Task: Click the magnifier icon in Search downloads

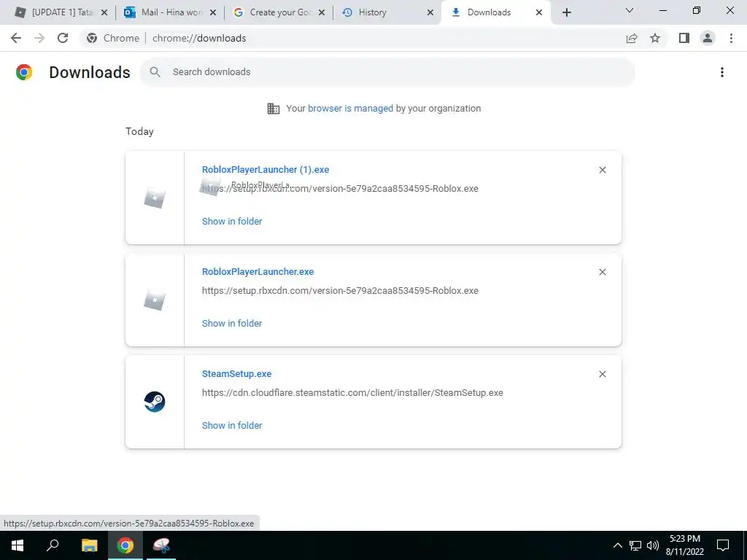Action: click(155, 72)
